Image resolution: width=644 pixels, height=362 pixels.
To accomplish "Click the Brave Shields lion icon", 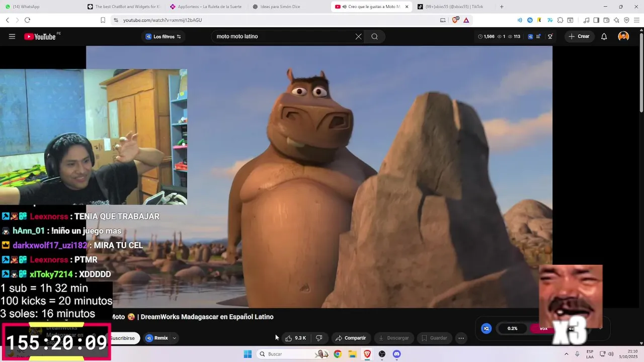I will click(456, 20).
